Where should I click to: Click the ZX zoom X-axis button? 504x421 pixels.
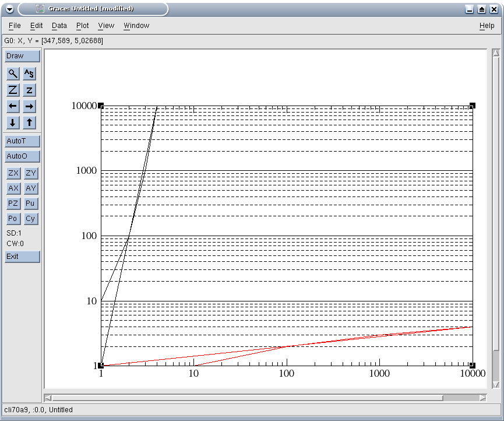13,173
